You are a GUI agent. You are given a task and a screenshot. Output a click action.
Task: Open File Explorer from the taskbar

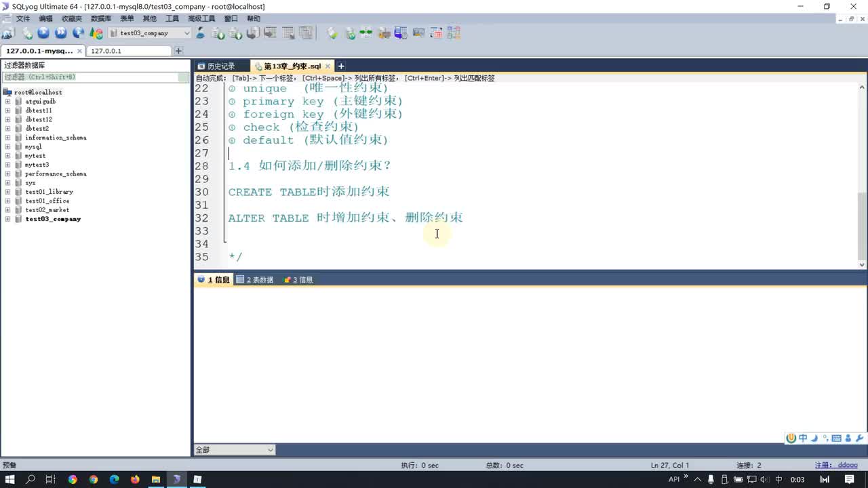pos(155,479)
